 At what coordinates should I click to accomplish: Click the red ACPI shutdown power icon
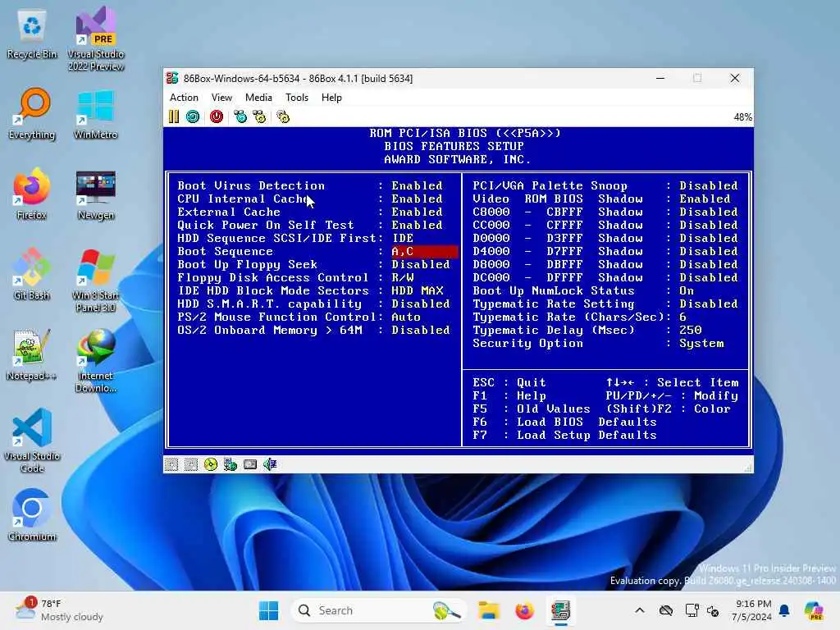pos(217,116)
